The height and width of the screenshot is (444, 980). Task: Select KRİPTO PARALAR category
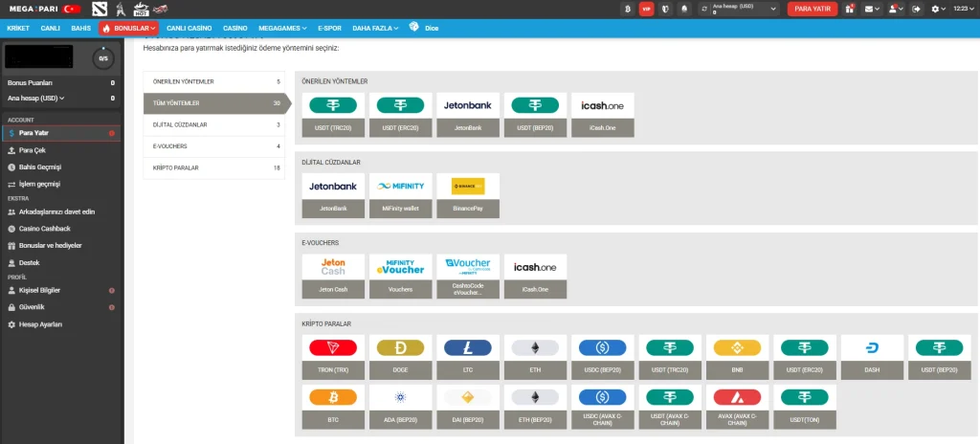click(x=213, y=168)
